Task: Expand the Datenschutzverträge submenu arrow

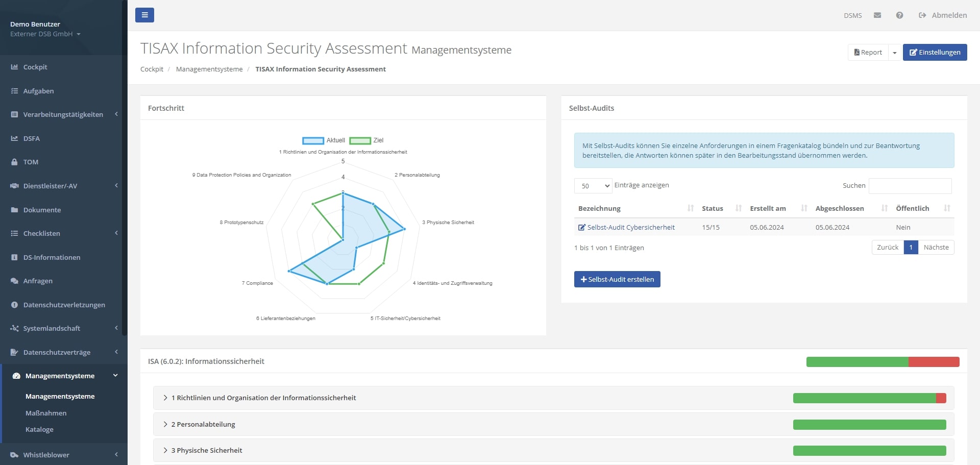Action: click(x=116, y=352)
